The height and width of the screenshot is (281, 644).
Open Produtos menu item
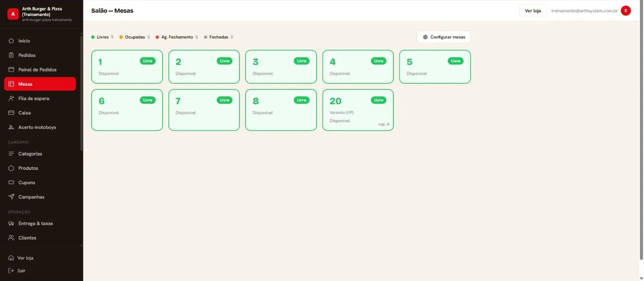40,168
